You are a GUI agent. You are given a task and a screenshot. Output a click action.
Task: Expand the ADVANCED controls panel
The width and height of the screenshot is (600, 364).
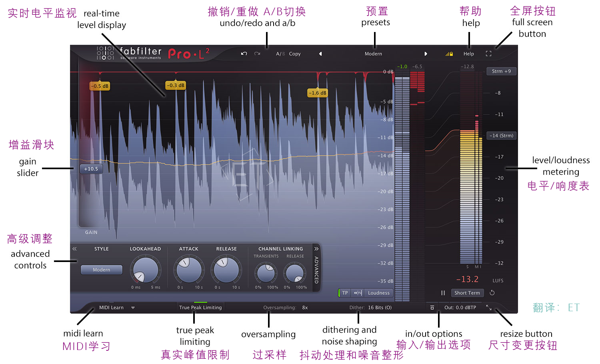coord(316,267)
